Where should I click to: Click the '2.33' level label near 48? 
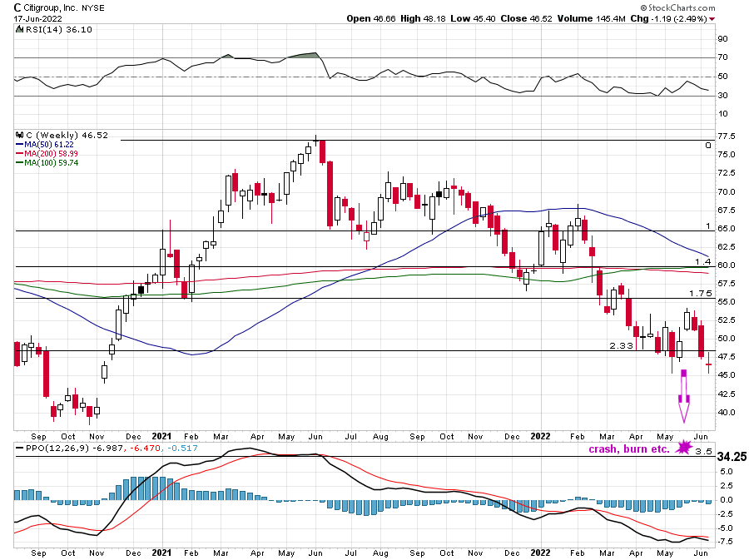click(x=622, y=345)
